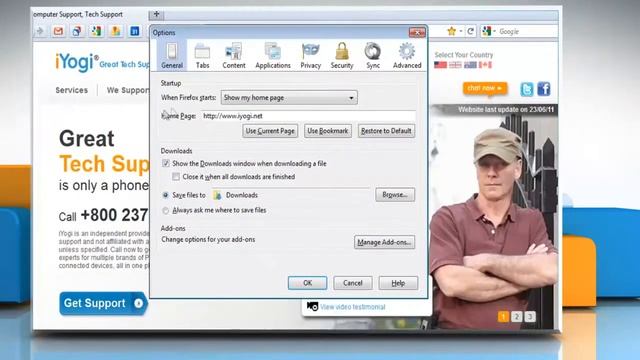
Task: Click the Home Page URL field
Action: pyautogui.click(x=308, y=116)
